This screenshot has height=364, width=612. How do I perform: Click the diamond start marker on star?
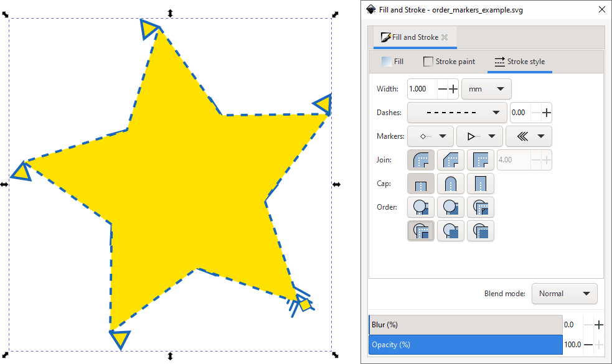[304, 304]
